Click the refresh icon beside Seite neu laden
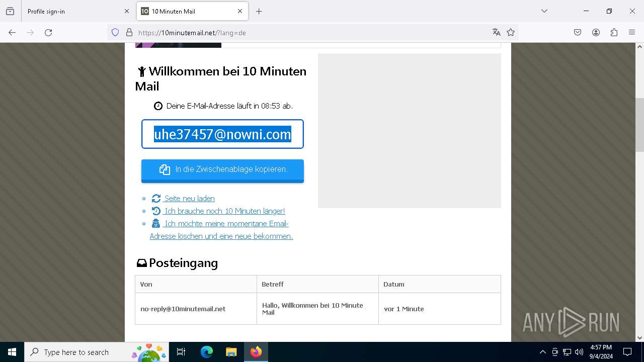 point(156,198)
